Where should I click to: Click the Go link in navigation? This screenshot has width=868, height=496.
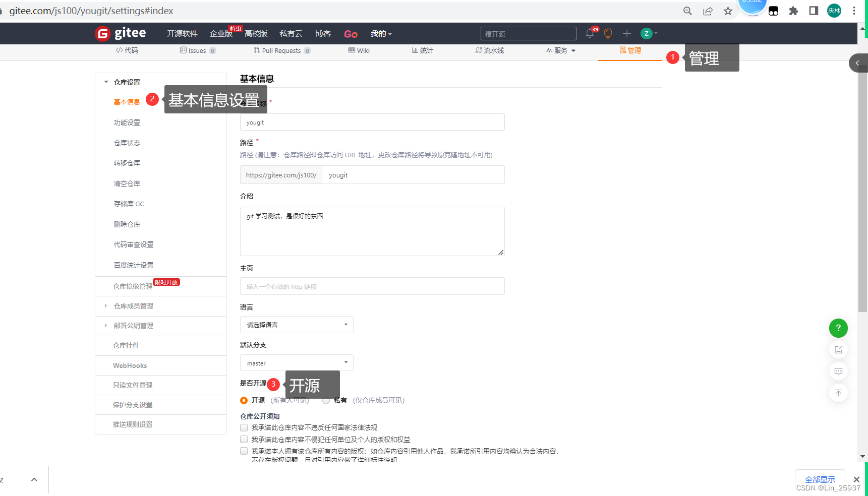coord(351,34)
